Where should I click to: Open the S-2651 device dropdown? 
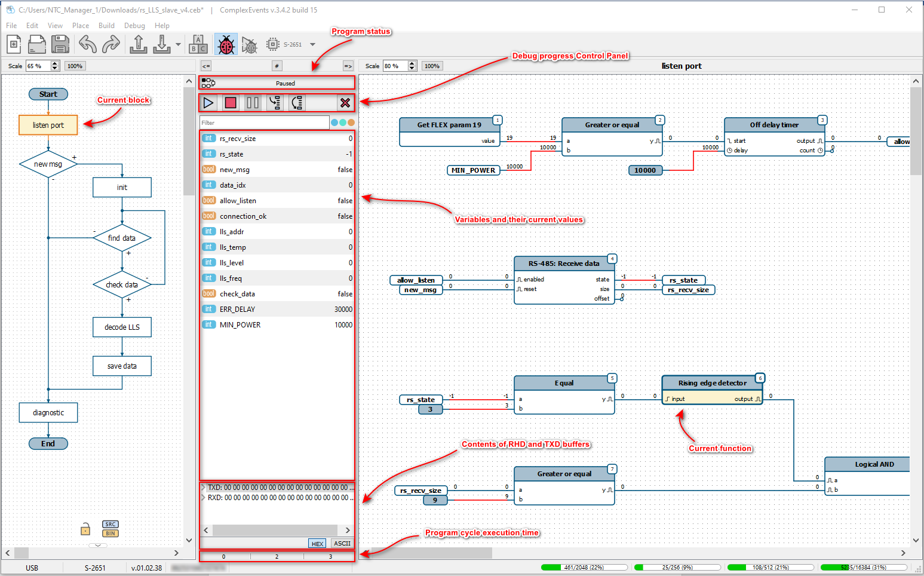[312, 45]
